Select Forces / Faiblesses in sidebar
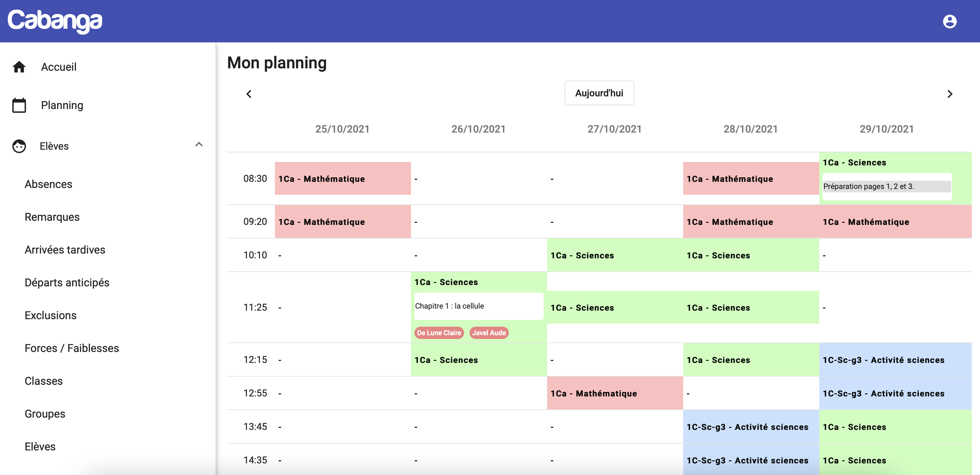Viewport: 980px width, 475px height. 71,348
